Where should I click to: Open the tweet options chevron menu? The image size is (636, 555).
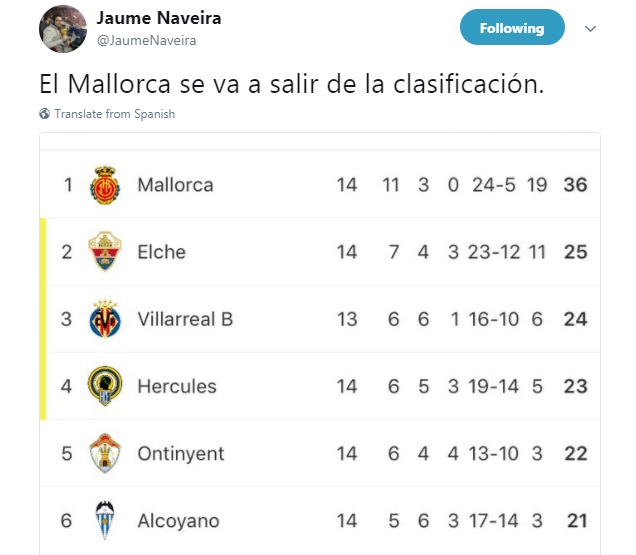pyautogui.click(x=590, y=28)
